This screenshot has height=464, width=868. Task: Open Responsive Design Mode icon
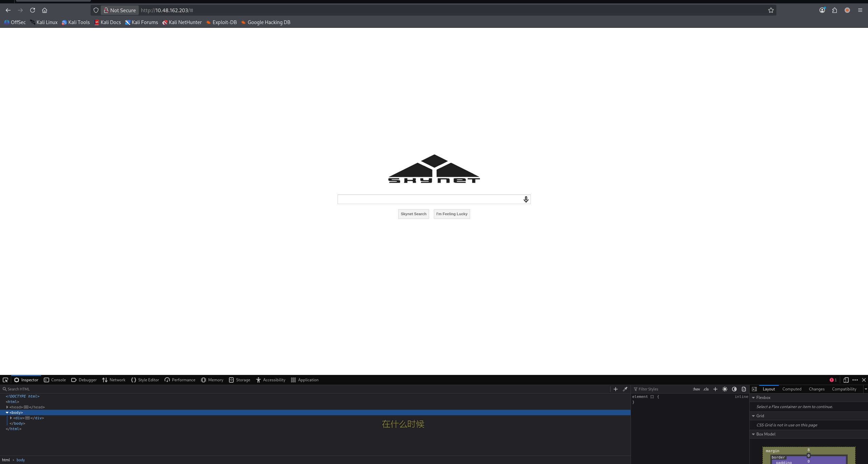point(846,380)
